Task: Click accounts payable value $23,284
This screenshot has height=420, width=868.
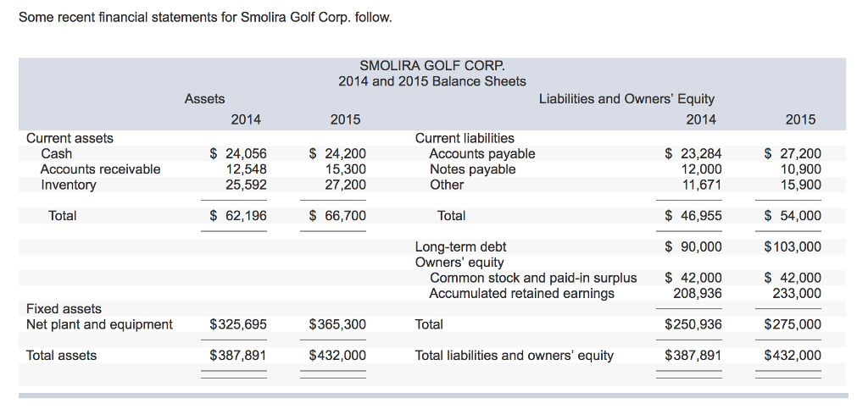Action: [x=693, y=153]
